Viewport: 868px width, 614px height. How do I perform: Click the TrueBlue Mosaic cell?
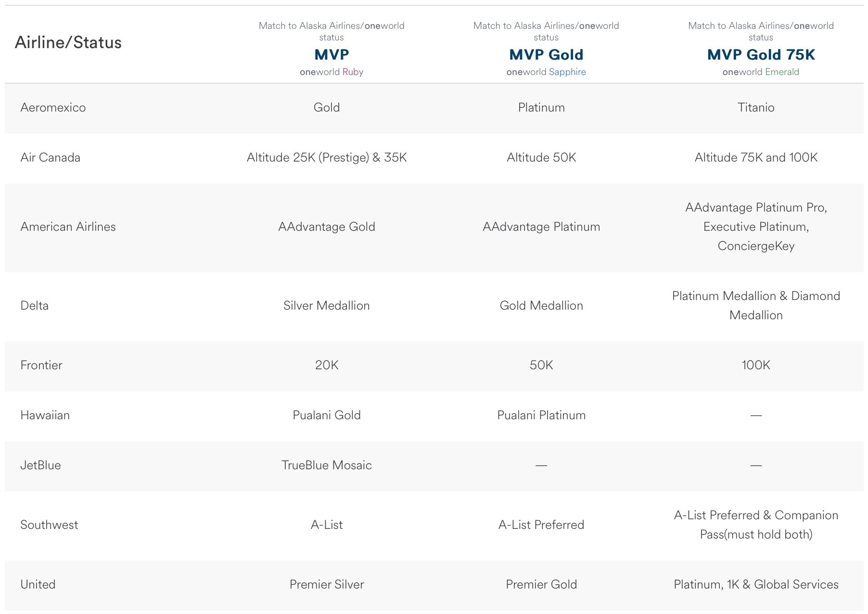(x=327, y=465)
